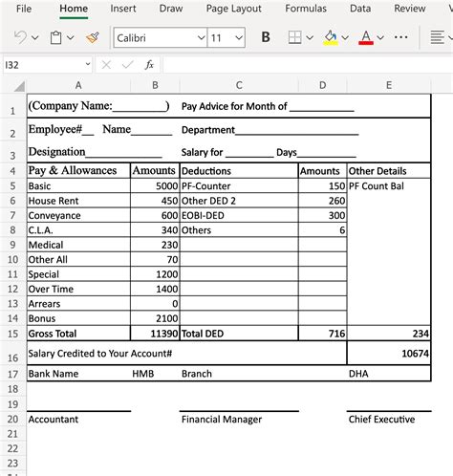Click the House Rent cell
453x476 pixels.
pyautogui.click(x=78, y=201)
